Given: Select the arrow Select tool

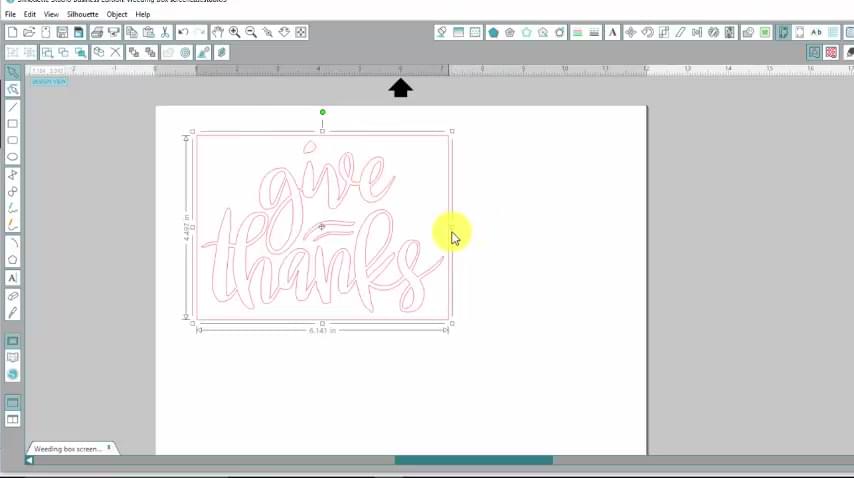Looking at the screenshot, I should pos(13,72).
